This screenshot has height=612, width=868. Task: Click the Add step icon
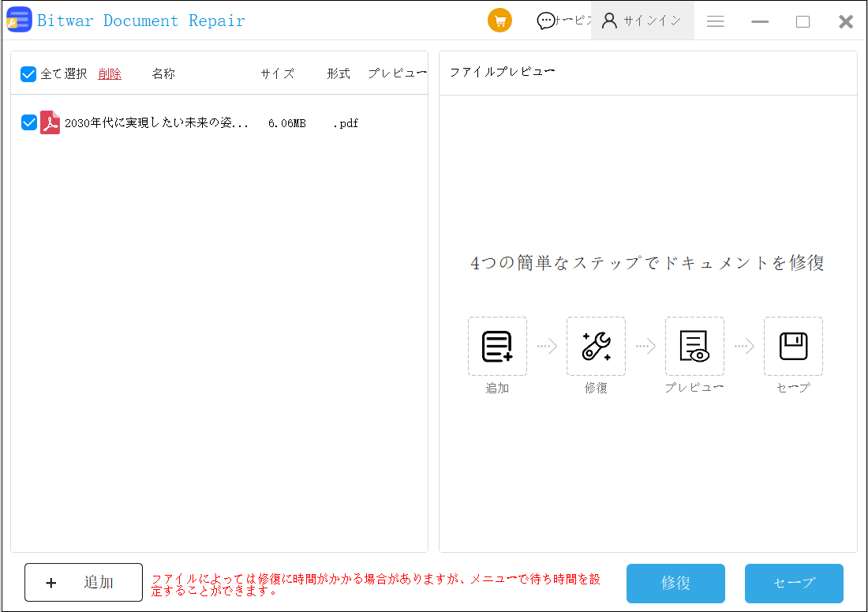497,347
